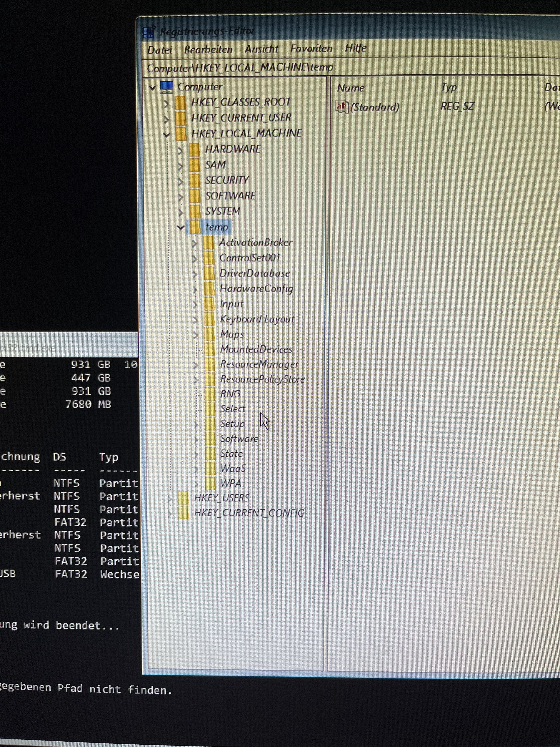
Task: Click the SECURITY folder icon
Action: 195,181
